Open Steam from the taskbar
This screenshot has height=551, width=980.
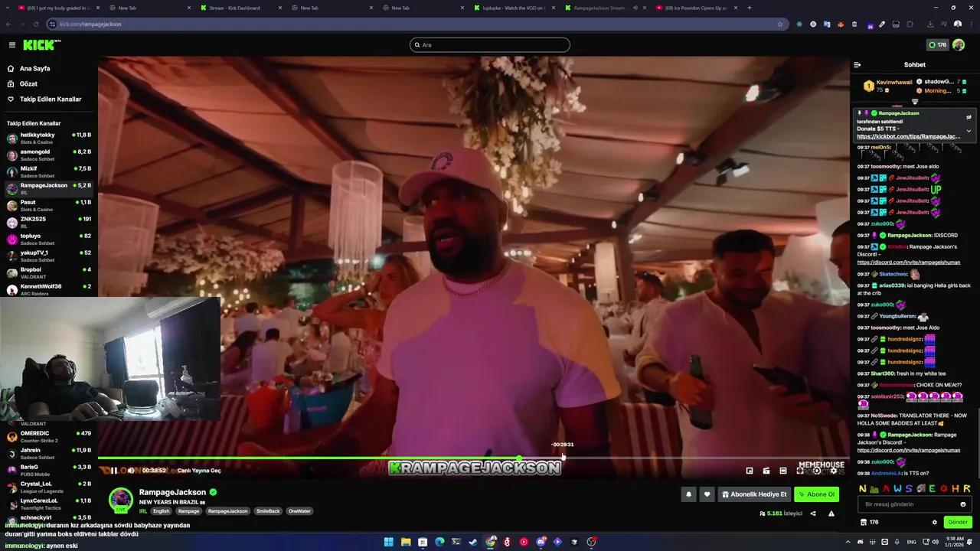(473, 542)
